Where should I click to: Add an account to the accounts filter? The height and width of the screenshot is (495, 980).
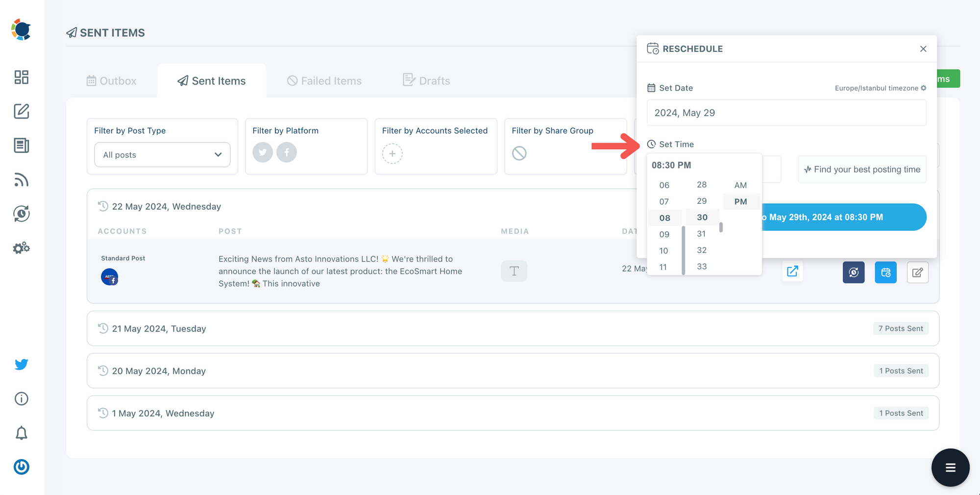click(392, 153)
